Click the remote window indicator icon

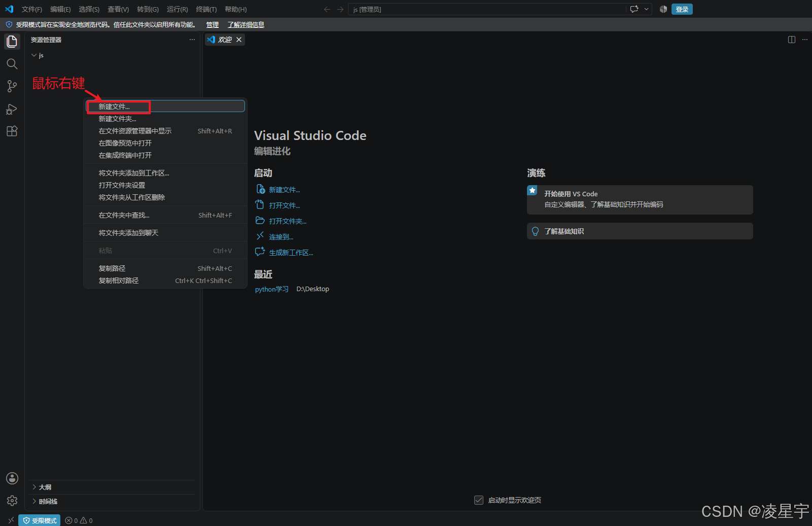coord(11,520)
